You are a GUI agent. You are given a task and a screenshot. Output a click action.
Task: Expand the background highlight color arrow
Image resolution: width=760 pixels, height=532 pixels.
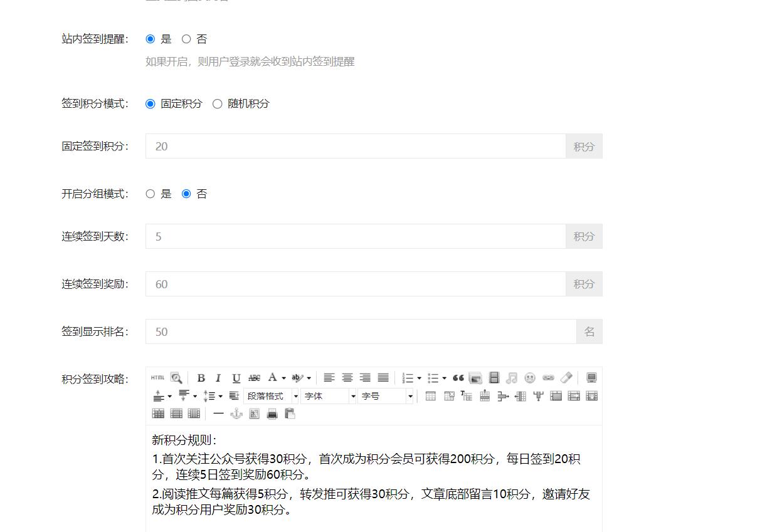[x=309, y=378]
